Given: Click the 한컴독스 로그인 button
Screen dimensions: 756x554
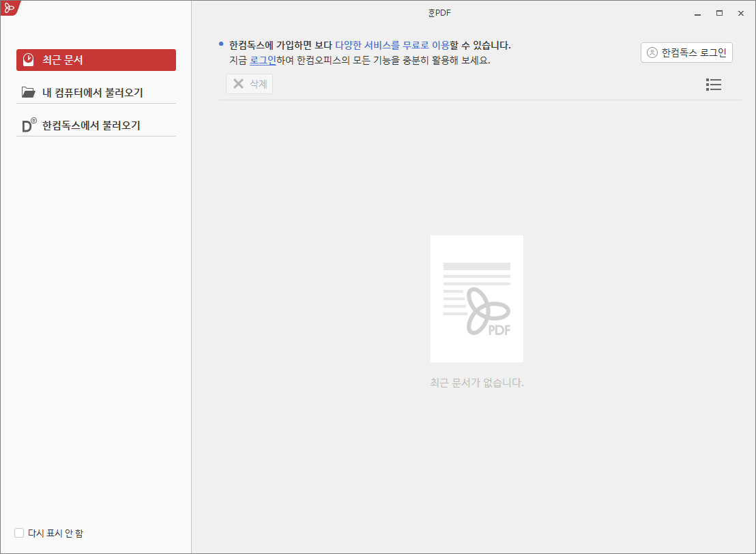Looking at the screenshot, I should 686,53.
